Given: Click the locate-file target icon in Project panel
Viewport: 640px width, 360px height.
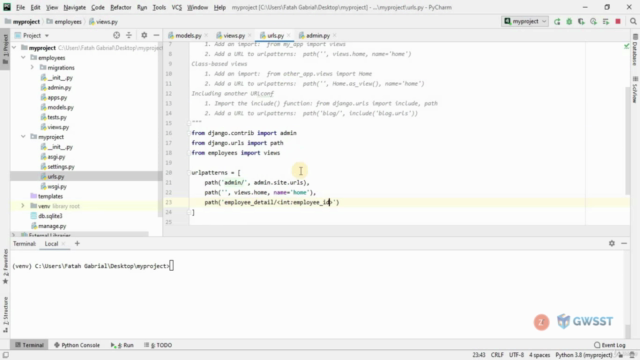Looking at the screenshot, I should click(x=117, y=36).
